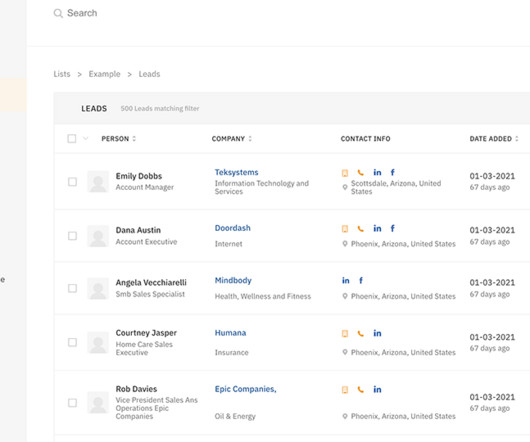Open Emily Dobbs' LinkedIn profile icon

377,172
